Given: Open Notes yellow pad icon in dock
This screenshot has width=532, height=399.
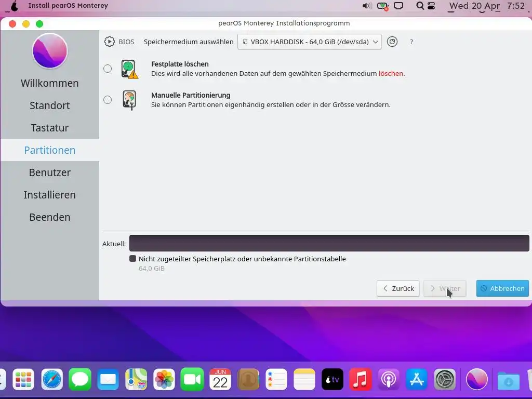Looking at the screenshot, I should 304,379.
